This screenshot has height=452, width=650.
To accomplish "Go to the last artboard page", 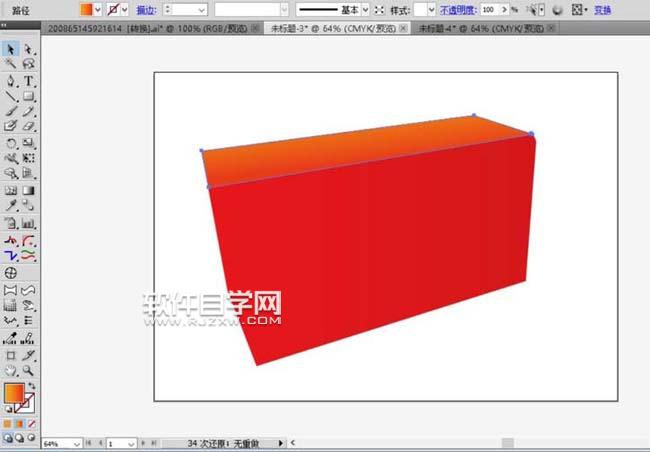I will 153,443.
